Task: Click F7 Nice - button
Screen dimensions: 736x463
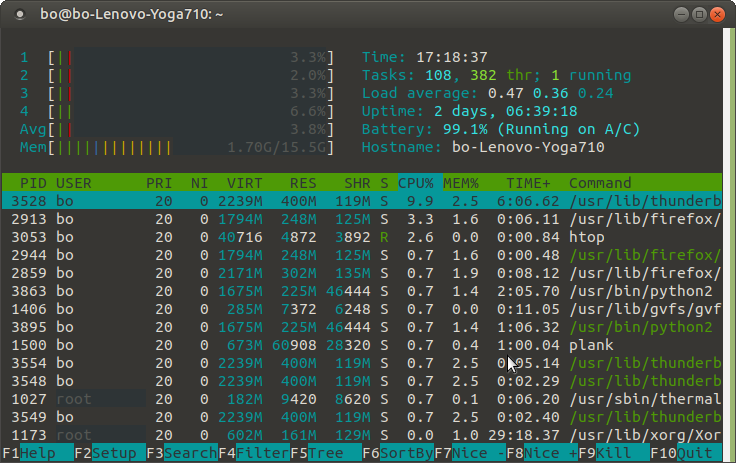Action: pos(470,453)
